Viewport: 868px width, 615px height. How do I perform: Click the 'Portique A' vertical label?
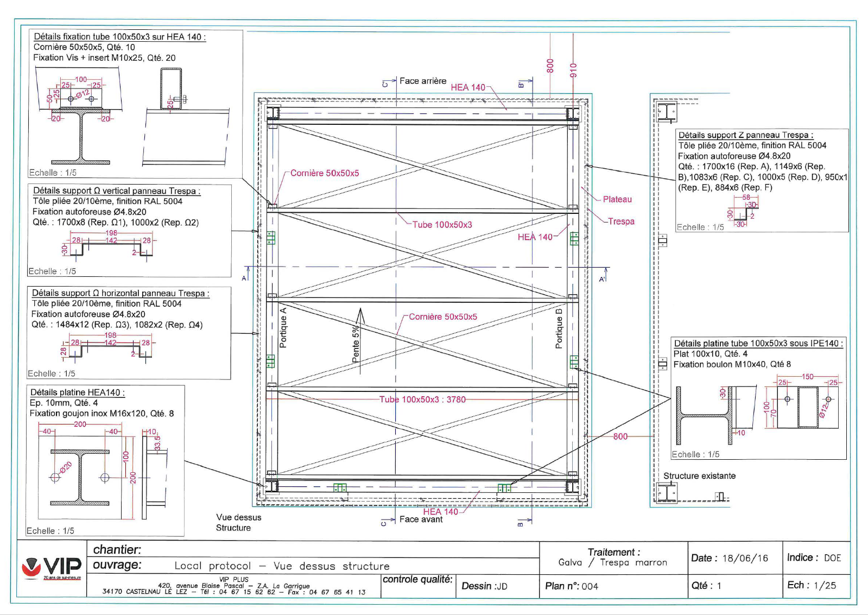coord(282,328)
